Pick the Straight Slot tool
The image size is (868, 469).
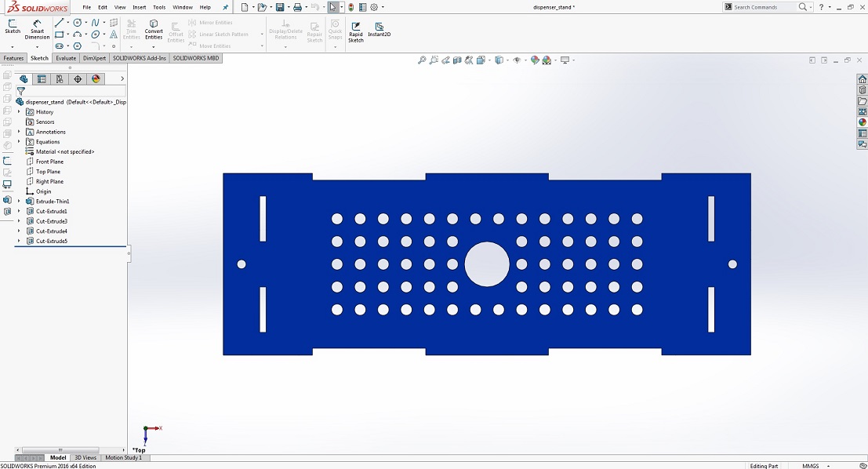pyautogui.click(x=60, y=46)
